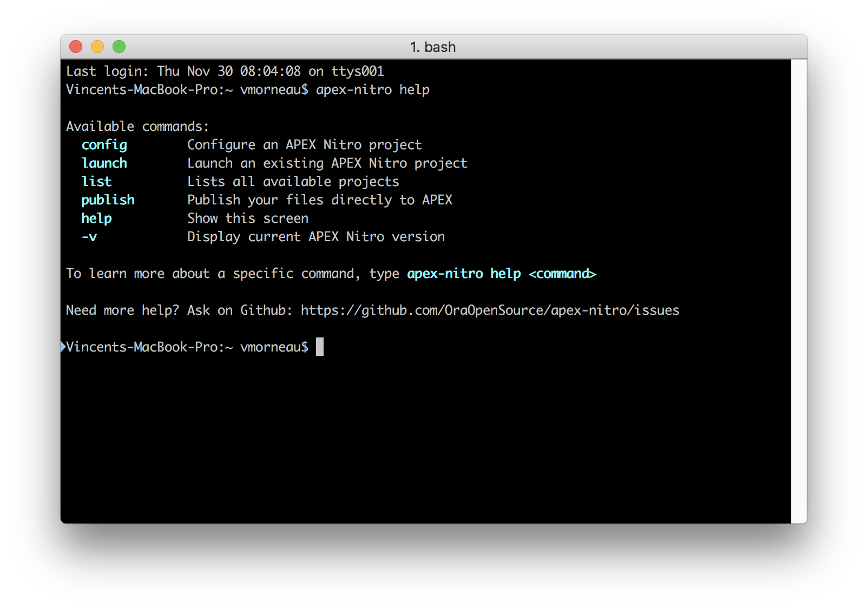Click the terminal's vertical scrollbar track
Image resolution: width=868 pixels, height=610 pixels.
(799, 291)
